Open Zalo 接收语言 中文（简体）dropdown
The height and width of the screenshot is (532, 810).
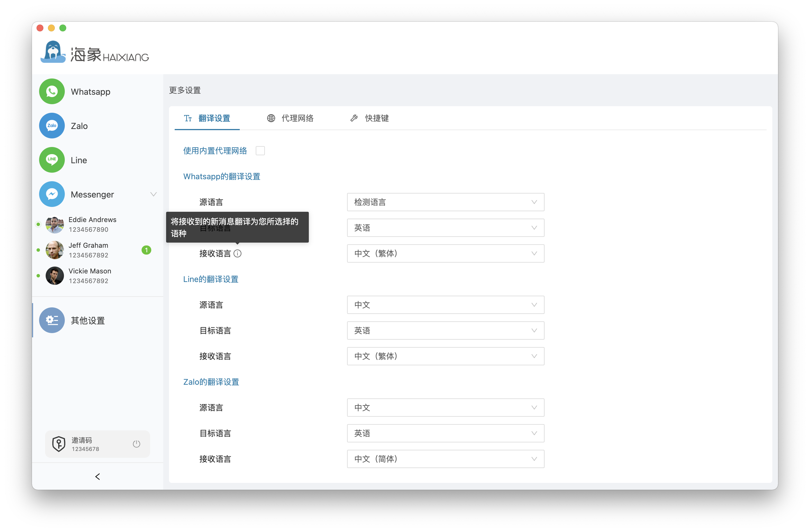click(x=445, y=459)
